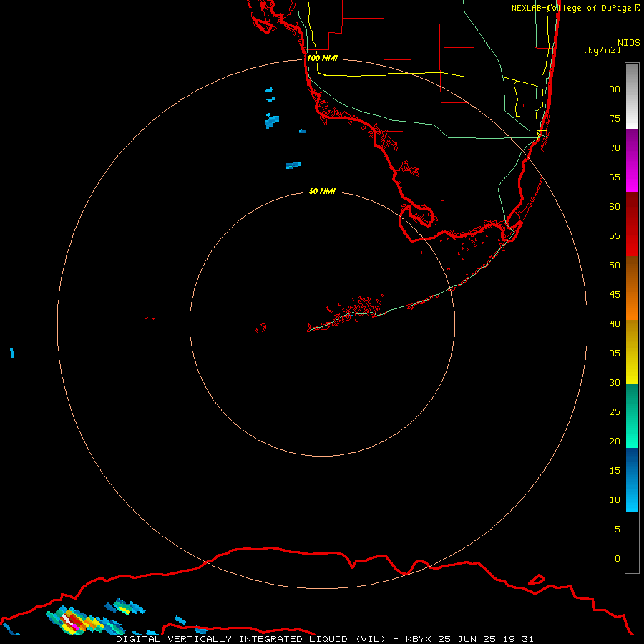Click the 25 value on the color scale
644x644 pixels.
615,412
